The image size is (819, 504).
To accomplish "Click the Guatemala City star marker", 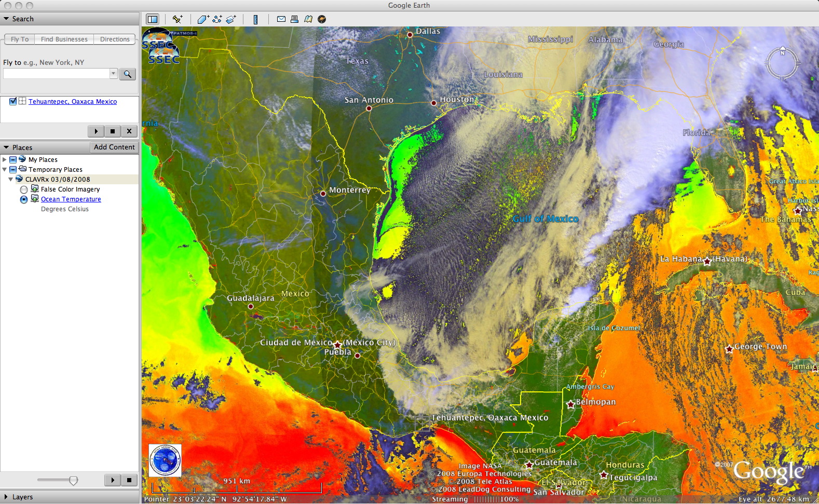I will (529, 465).
